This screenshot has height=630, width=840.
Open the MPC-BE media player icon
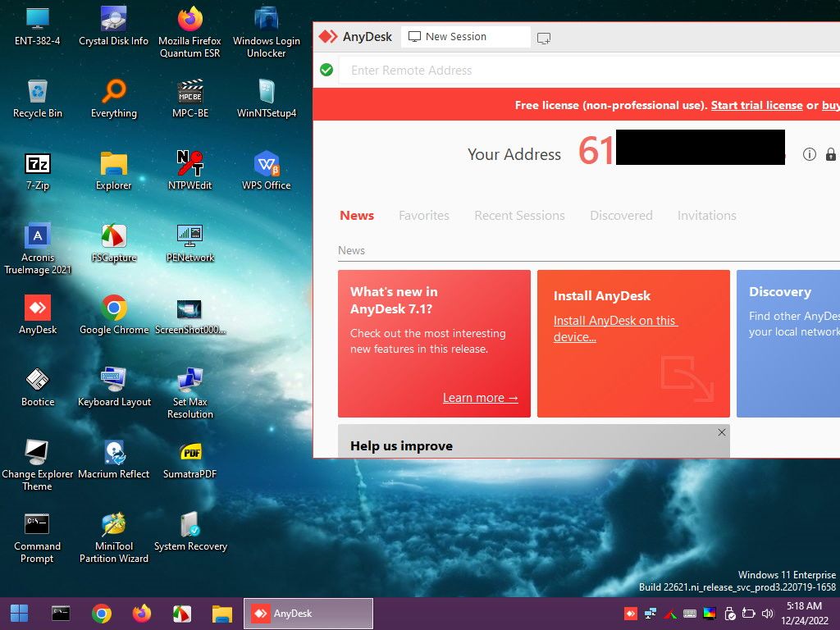[190, 98]
